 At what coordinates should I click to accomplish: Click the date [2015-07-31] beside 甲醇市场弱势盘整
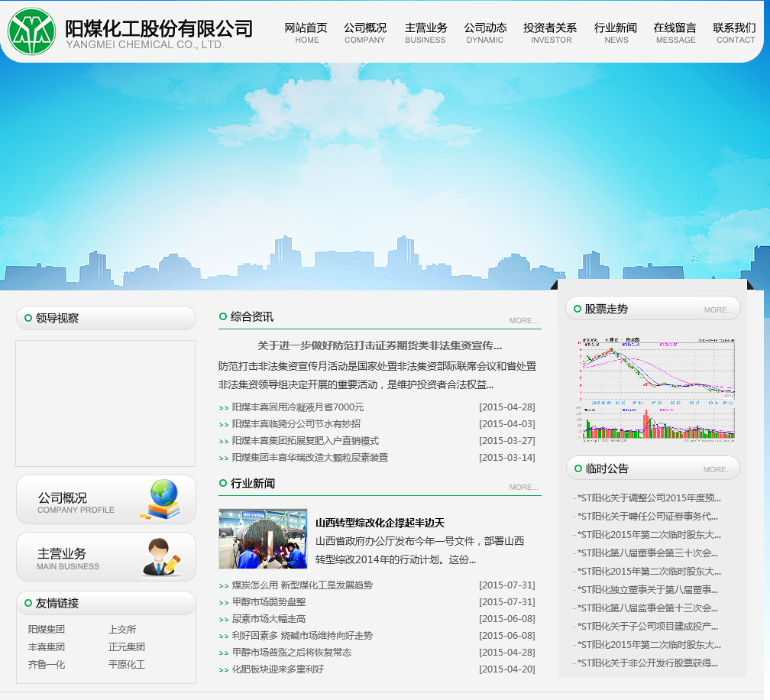[507, 602]
